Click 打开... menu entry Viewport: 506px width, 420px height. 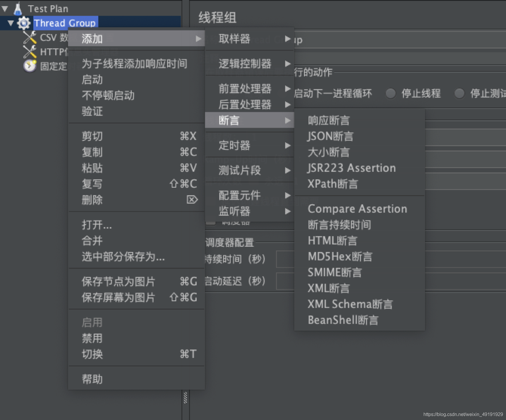tap(136, 225)
